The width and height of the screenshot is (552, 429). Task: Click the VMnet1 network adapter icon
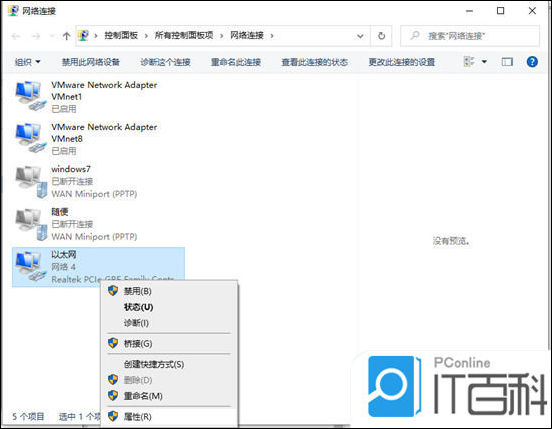tap(31, 96)
